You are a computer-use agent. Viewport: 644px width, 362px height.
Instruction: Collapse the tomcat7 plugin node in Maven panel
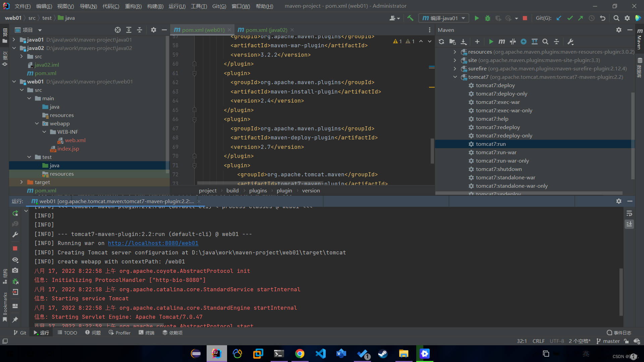[455, 77]
